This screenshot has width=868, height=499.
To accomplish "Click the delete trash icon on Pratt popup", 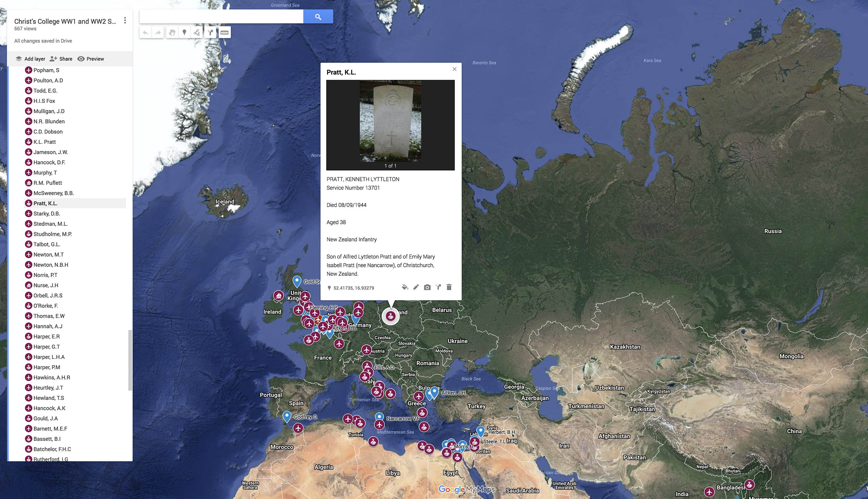I will (x=449, y=287).
